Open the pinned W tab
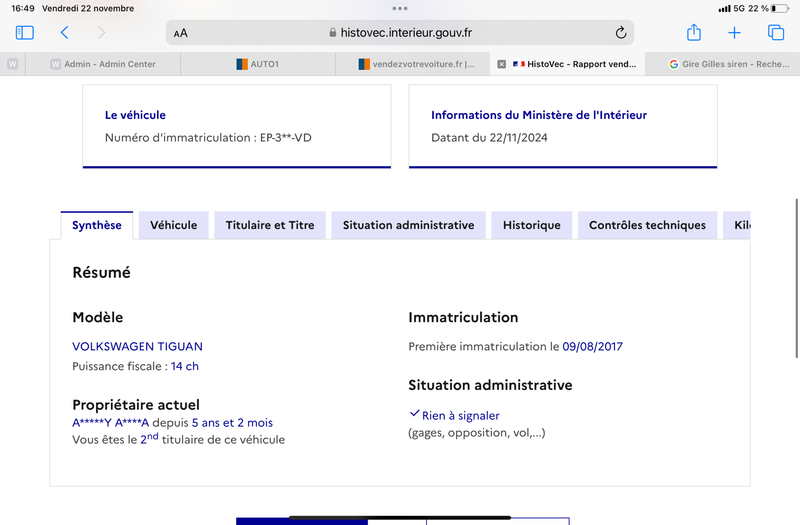 tap(13, 64)
